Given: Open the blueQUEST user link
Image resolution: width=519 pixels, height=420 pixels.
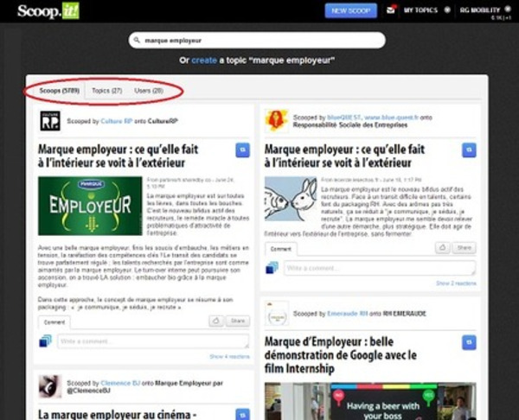Looking at the screenshot, I should pyautogui.click(x=344, y=118).
